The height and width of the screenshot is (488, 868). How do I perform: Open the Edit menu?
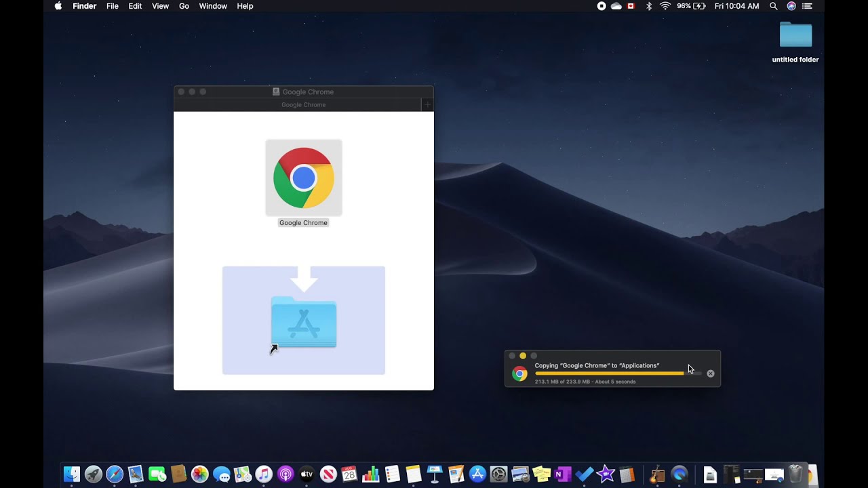pyautogui.click(x=135, y=6)
